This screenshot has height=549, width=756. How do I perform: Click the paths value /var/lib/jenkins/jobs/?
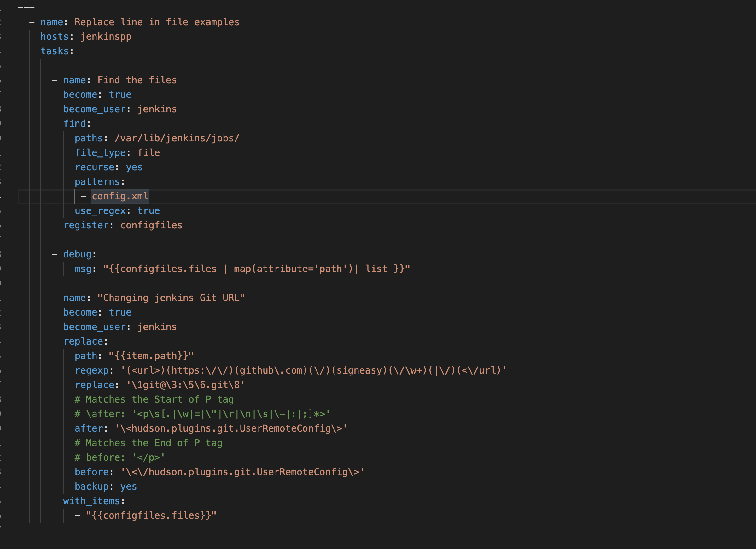[177, 138]
